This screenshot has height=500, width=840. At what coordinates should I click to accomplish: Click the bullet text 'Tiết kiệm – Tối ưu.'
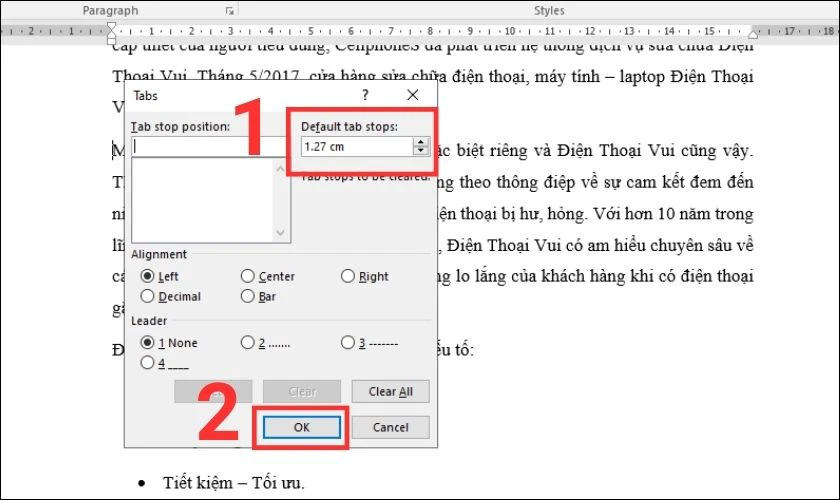click(x=234, y=483)
